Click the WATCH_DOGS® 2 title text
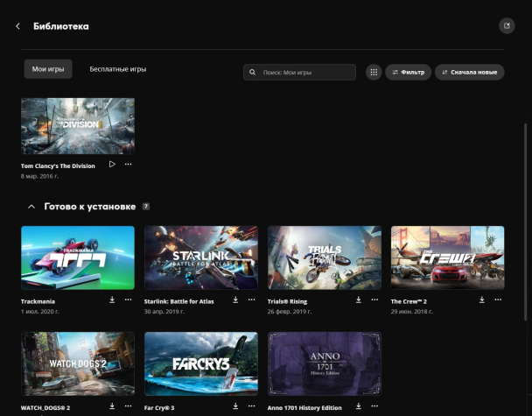This screenshot has height=416, width=532. coord(45,408)
